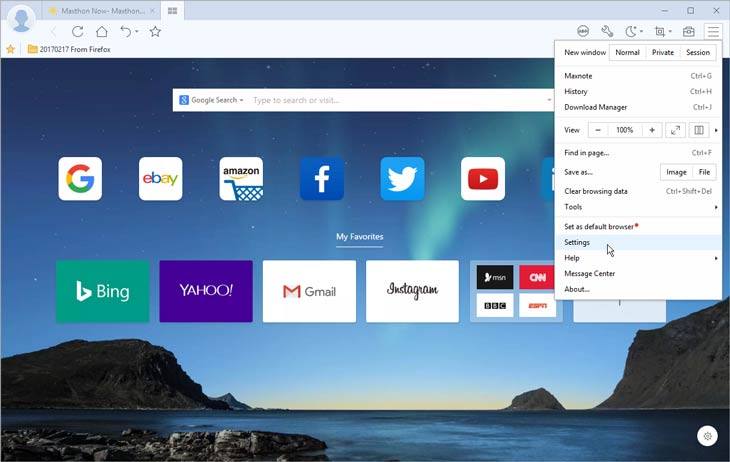The width and height of the screenshot is (730, 462).
Task: Reset zoom via the 100% button
Action: (x=624, y=130)
